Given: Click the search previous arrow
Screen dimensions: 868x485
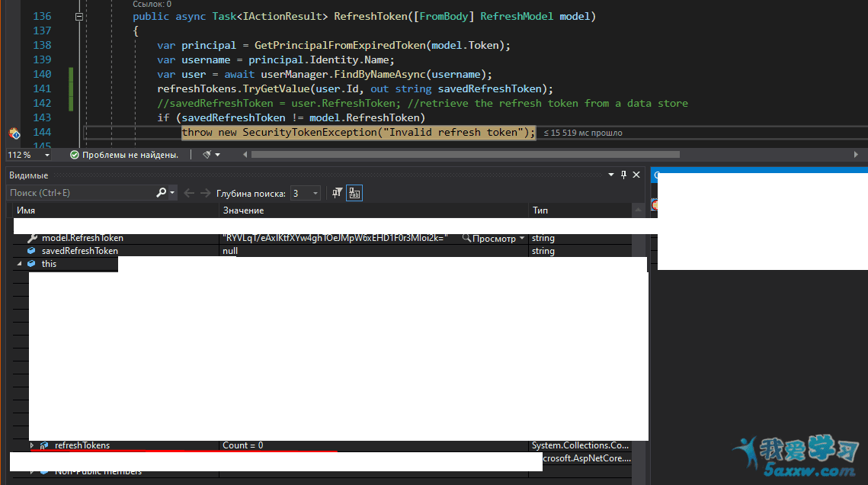Looking at the screenshot, I should (189, 193).
